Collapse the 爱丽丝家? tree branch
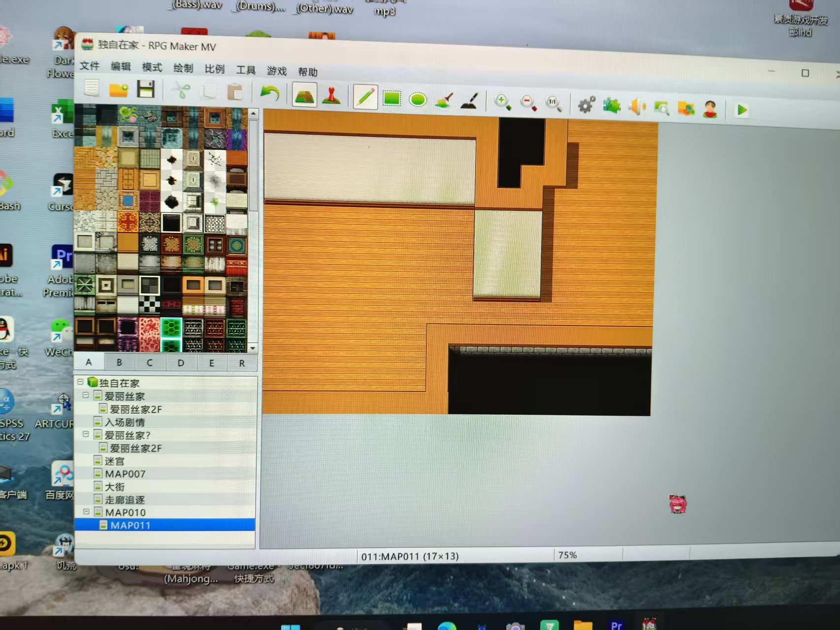 (x=86, y=434)
